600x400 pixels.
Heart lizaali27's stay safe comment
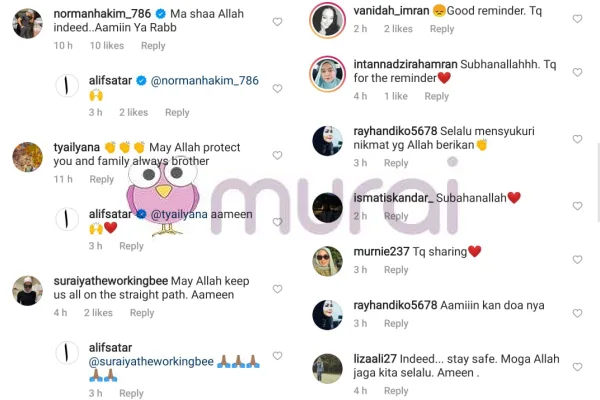coord(577,367)
